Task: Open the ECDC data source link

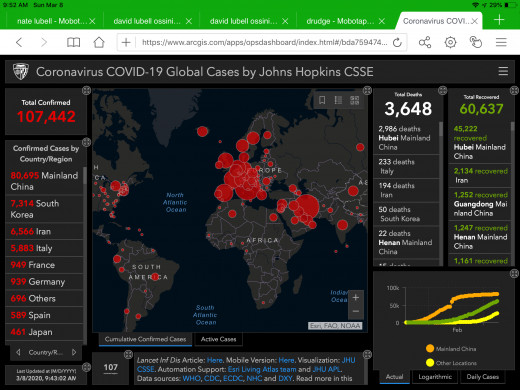Action: pos(233,378)
